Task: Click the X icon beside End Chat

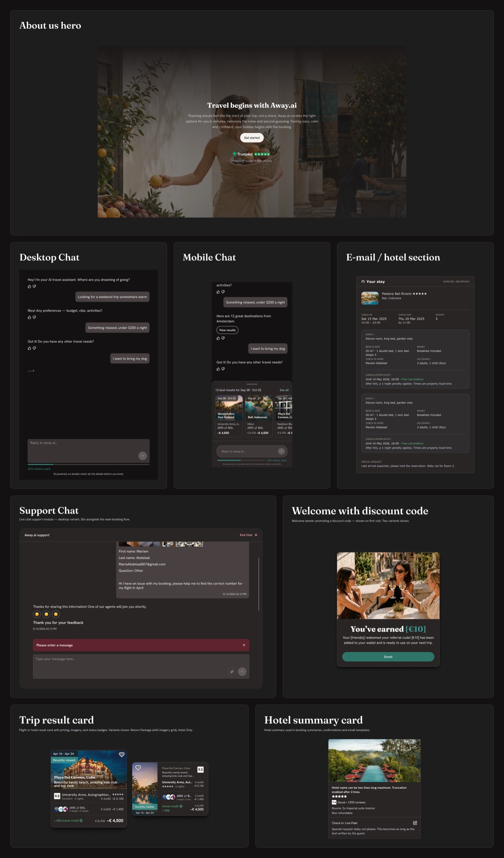Action: 256,535
